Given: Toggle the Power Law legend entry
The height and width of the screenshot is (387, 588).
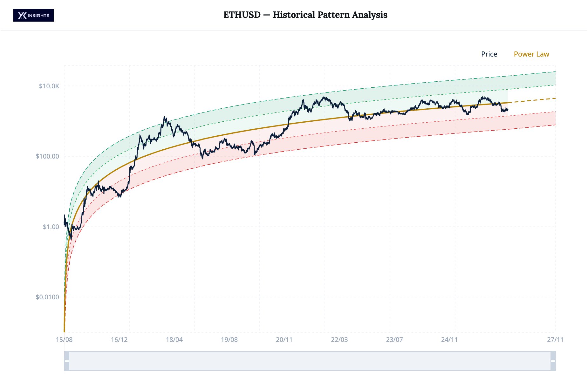Looking at the screenshot, I should pyautogui.click(x=531, y=54).
